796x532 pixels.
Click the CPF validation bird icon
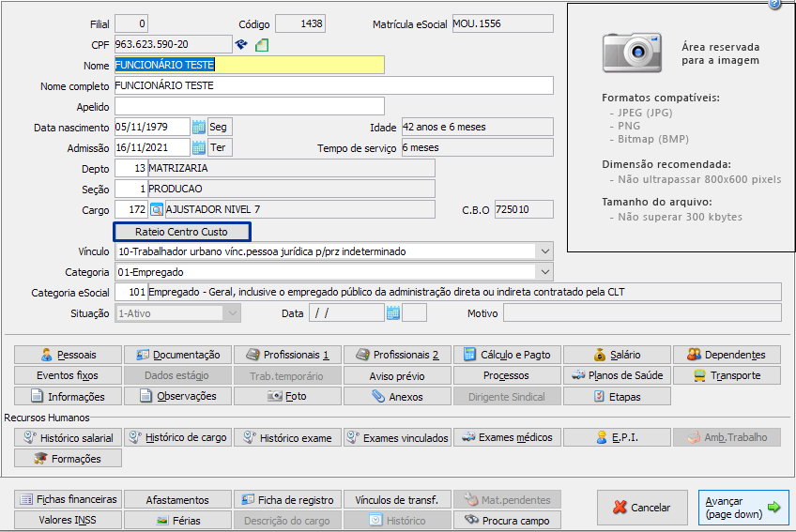pos(241,45)
